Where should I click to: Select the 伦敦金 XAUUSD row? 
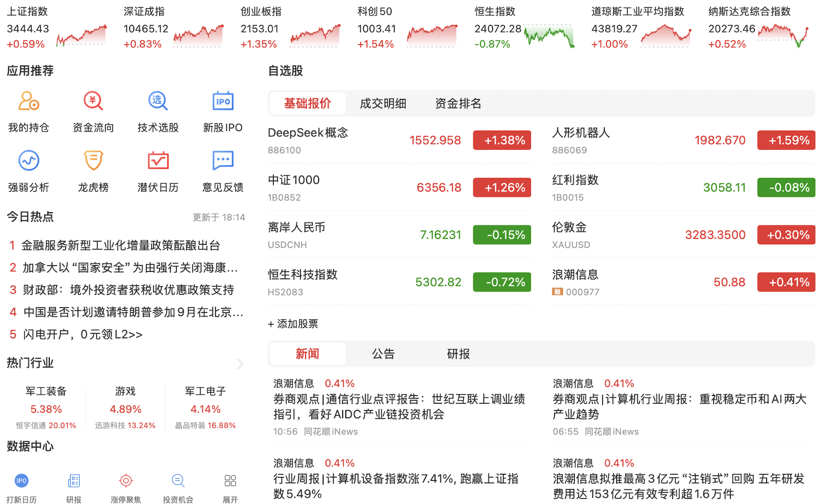point(683,235)
